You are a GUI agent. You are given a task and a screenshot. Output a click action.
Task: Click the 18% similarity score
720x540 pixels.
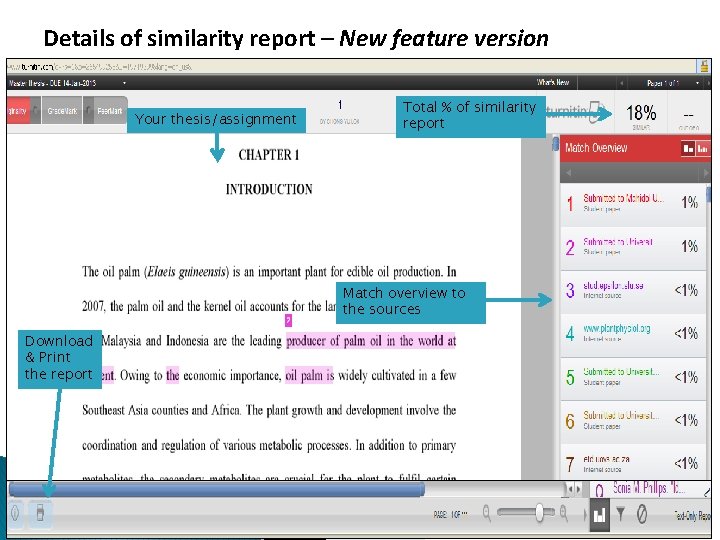[x=641, y=113]
